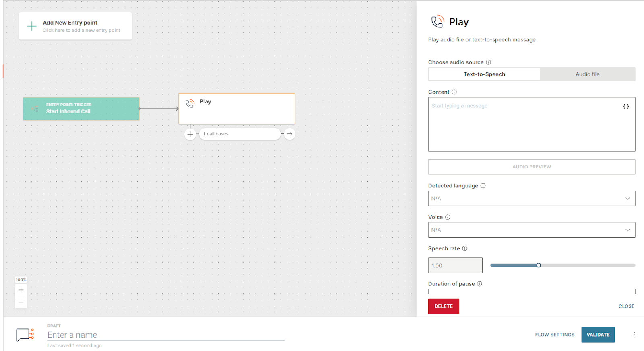Select the Text-to-Speech audio source tab

tap(484, 74)
